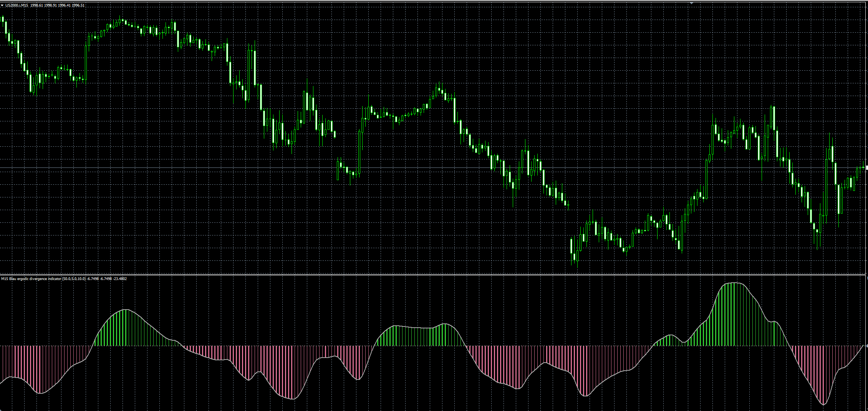Click the low price value 1996.41
This screenshot has height=411, width=868.
click(64, 5)
